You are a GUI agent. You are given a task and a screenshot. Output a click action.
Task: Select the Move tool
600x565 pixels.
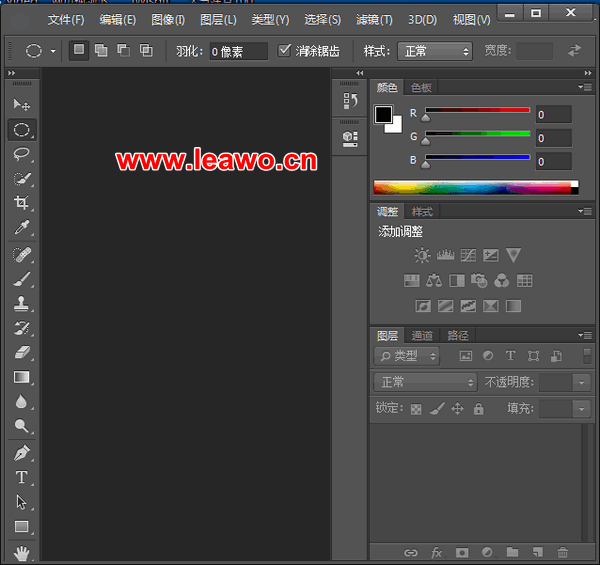click(x=21, y=105)
